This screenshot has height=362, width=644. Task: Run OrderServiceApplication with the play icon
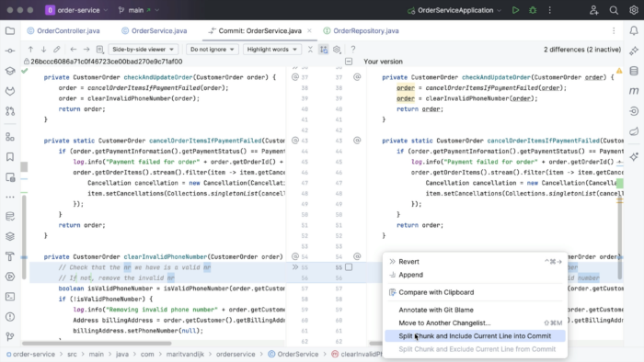(515, 10)
